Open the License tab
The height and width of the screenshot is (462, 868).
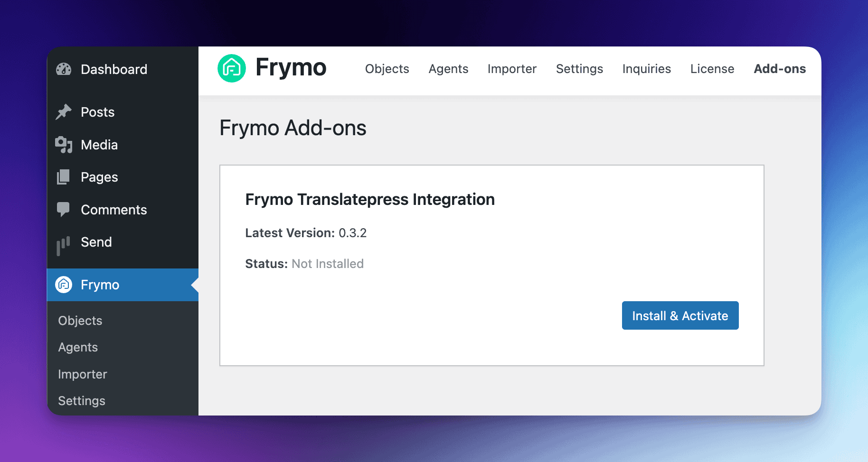pos(712,69)
